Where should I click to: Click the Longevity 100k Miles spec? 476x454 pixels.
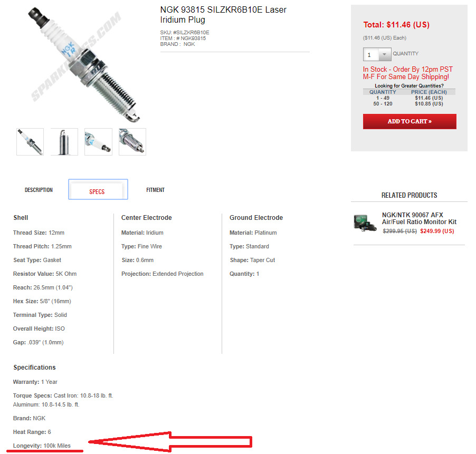[x=42, y=446]
